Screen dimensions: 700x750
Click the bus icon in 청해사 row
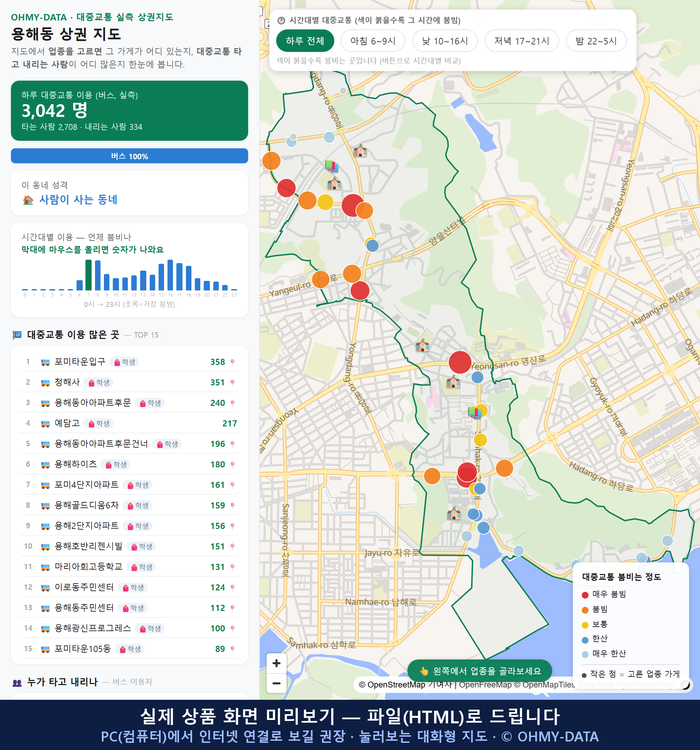[x=45, y=383]
